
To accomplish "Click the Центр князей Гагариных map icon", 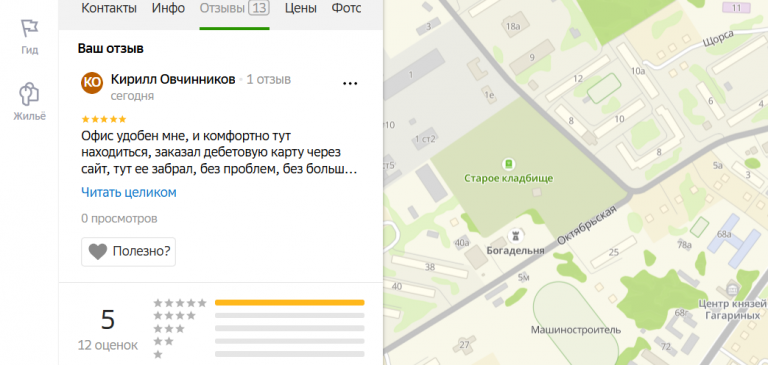I will [732, 289].
